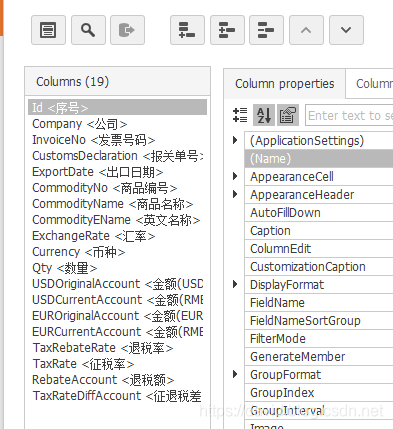Select the AutoFillDown property
Screen dimensions: 393x429
(x=319, y=213)
